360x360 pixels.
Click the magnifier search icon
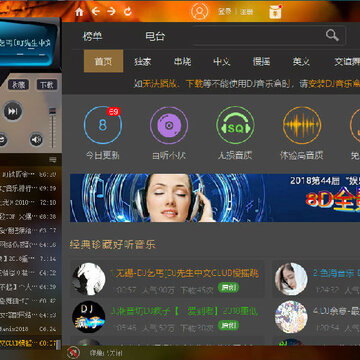[x=332, y=35]
